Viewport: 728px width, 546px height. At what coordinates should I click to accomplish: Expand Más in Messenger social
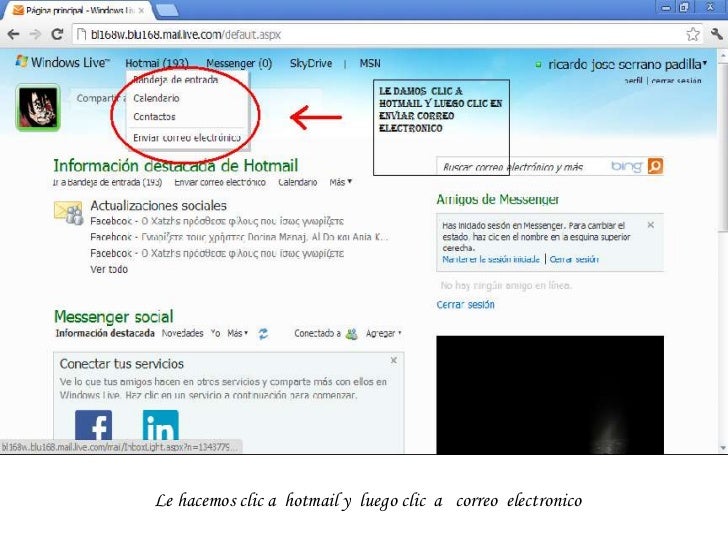coord(237,333)
